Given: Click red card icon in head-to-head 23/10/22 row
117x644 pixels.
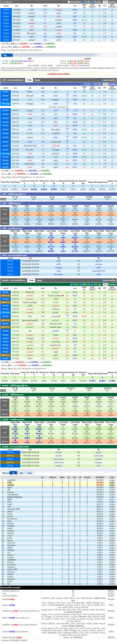Looking at the screenshot, I should 27,33.
